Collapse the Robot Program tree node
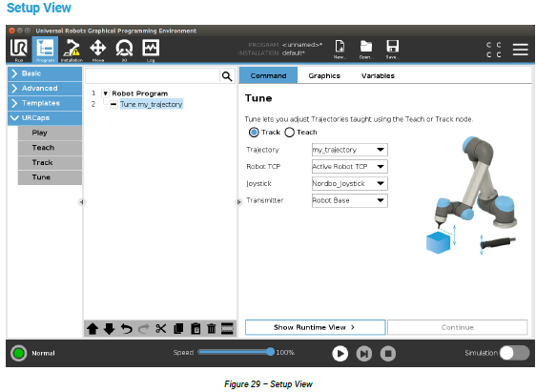The height and width of the screenshot is (392, 536). pyautogui.click(x=106, y=93)
